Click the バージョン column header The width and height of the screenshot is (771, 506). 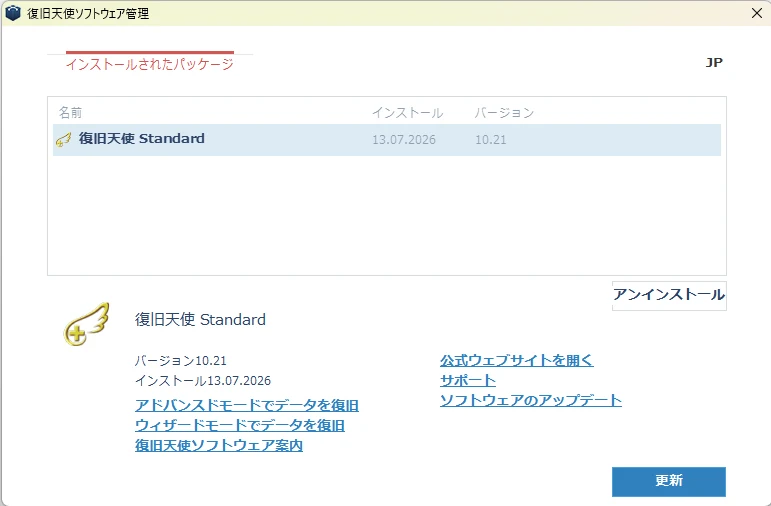click(x=504, y=113)
